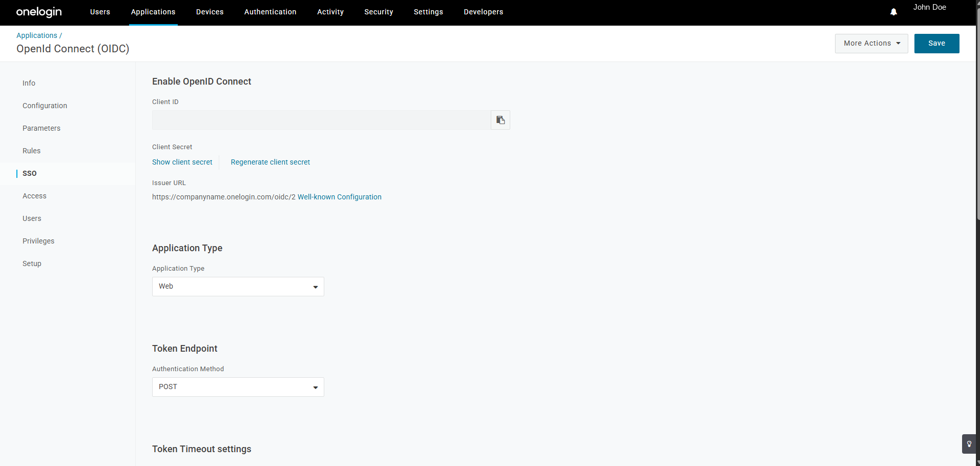
Task: Click the Token Timeout settings heading
Action: 202,449
